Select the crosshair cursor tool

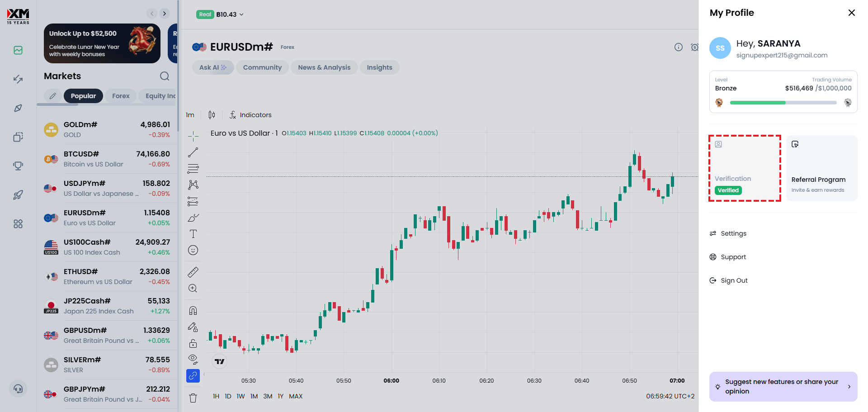(193, 136)
